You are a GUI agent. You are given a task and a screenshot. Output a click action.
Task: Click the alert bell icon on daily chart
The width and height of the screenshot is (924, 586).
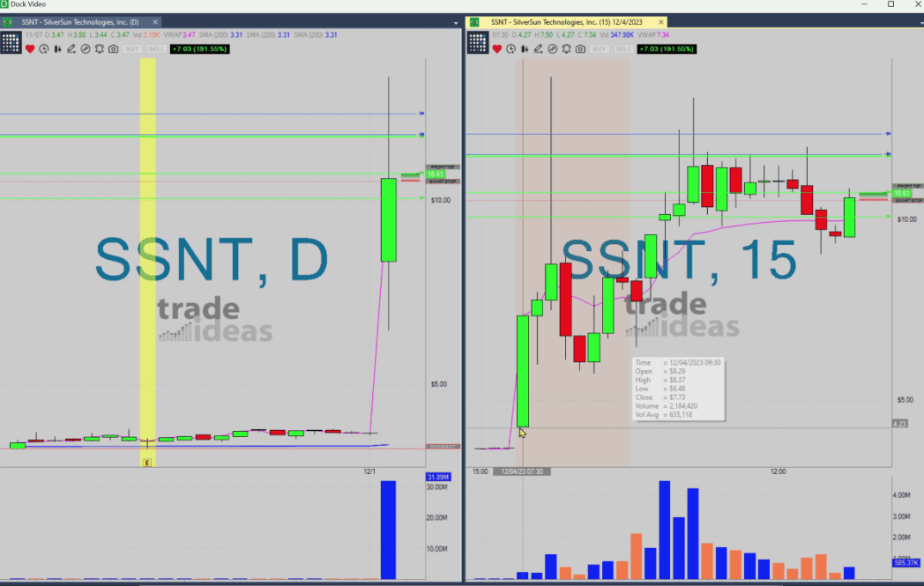click(99, 48)
